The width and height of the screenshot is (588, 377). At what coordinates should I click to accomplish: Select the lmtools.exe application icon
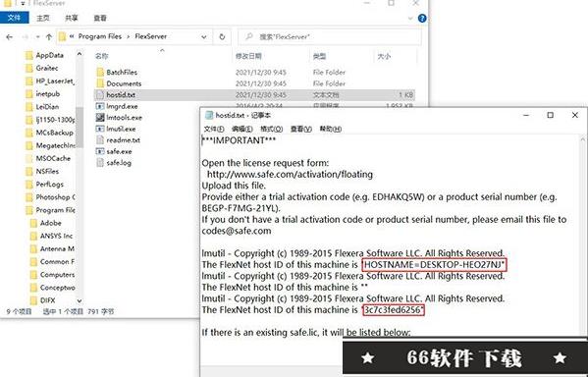(x=100, y=118)
